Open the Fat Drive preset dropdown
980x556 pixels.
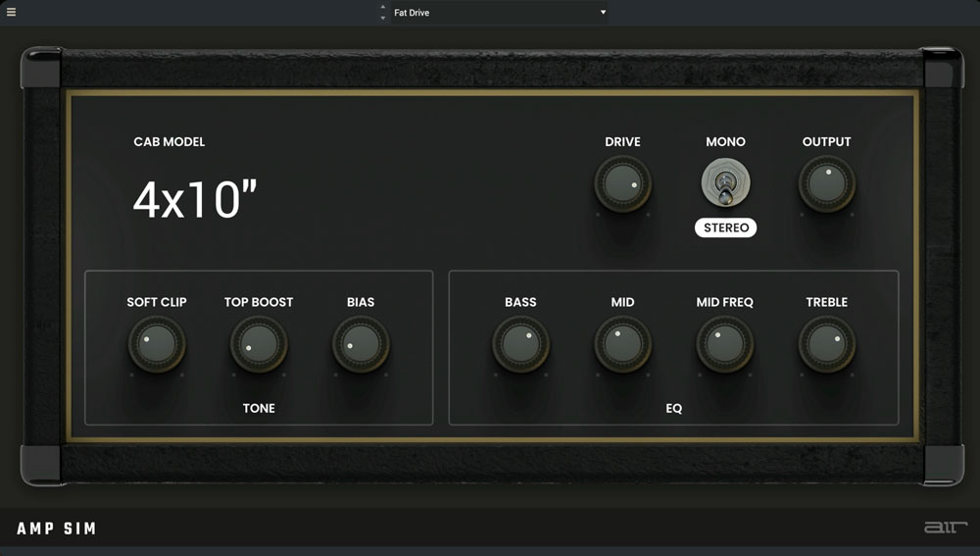click(x=495, y=13)
